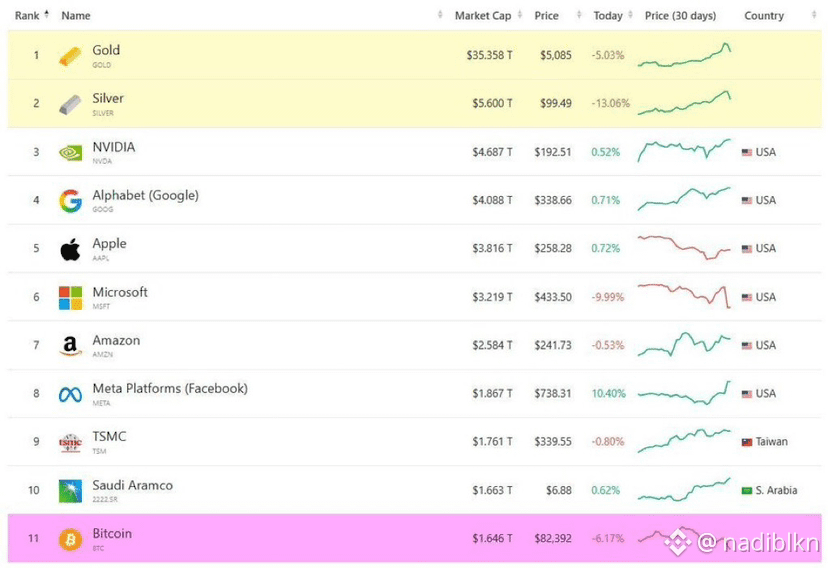Click NVIDIA market cap $4.687 T
Viewport: 828px width, 568px height.
point(492,153)
